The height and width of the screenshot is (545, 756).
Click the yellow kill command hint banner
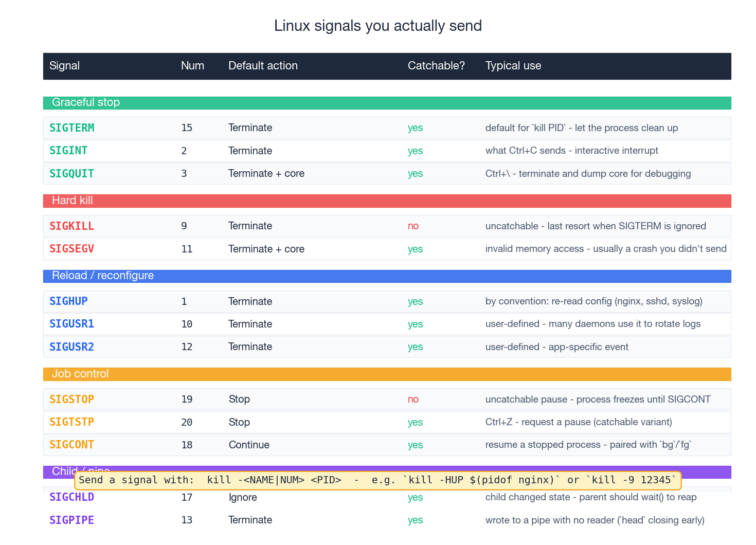[377, 481]
